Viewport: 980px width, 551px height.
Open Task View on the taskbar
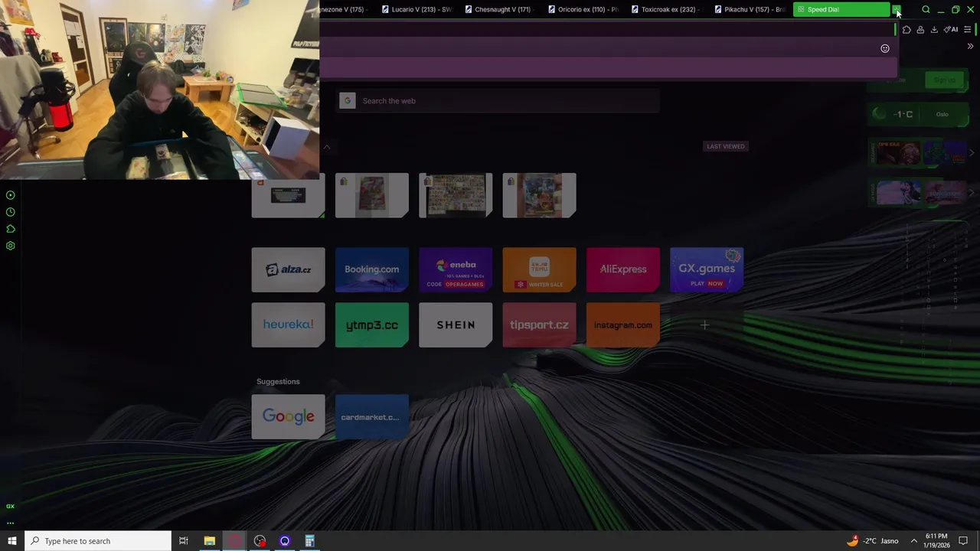coord(184,541)
